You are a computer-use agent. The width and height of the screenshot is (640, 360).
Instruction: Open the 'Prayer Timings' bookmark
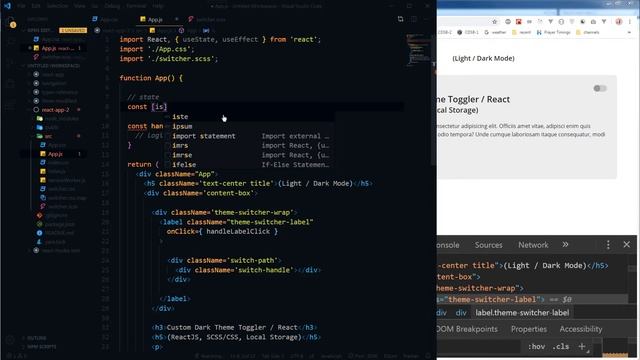(553, 32)
